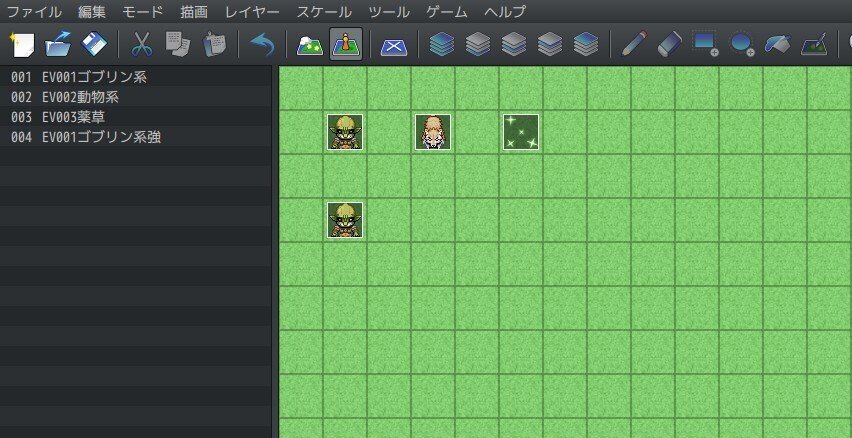Select the third layer stack icon

514,45
